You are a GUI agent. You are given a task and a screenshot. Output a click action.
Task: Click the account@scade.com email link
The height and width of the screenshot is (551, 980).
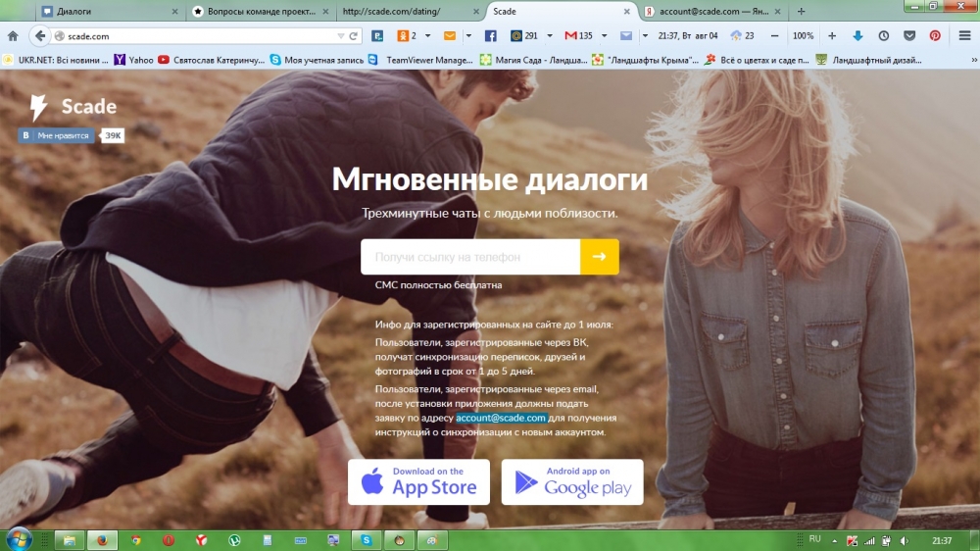501,418
